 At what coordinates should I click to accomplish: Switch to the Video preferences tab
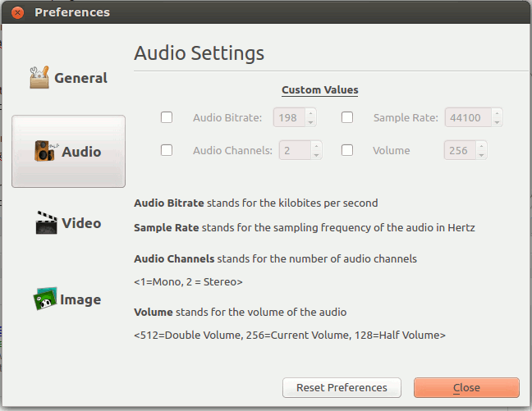[68, 223]
